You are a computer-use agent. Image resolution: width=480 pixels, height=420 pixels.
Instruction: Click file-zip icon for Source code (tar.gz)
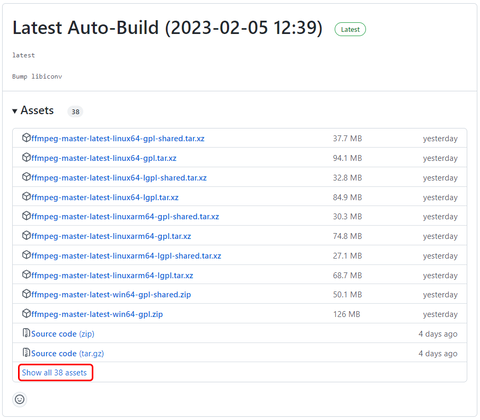point(26,353)
